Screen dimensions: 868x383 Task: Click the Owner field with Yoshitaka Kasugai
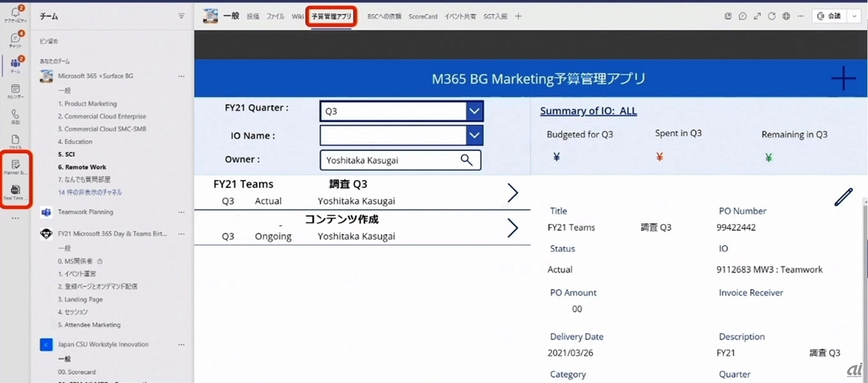tap(391, 160)
